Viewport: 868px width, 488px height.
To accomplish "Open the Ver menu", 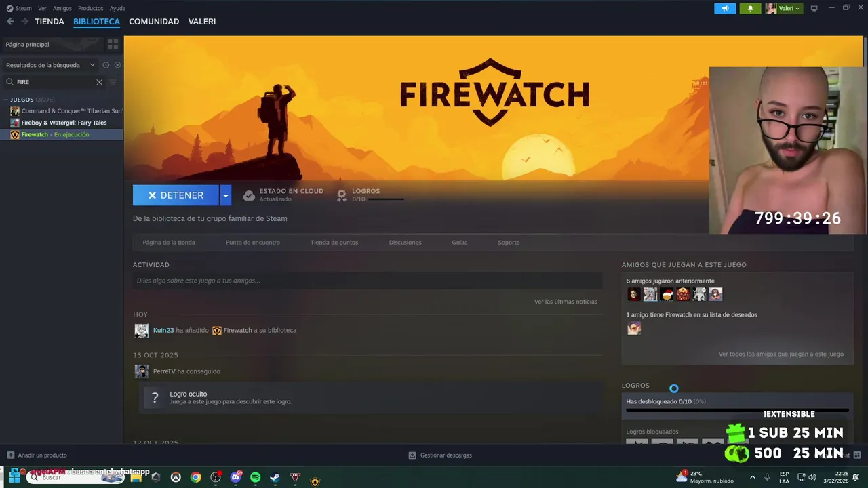I will click(x=42, y=8).
